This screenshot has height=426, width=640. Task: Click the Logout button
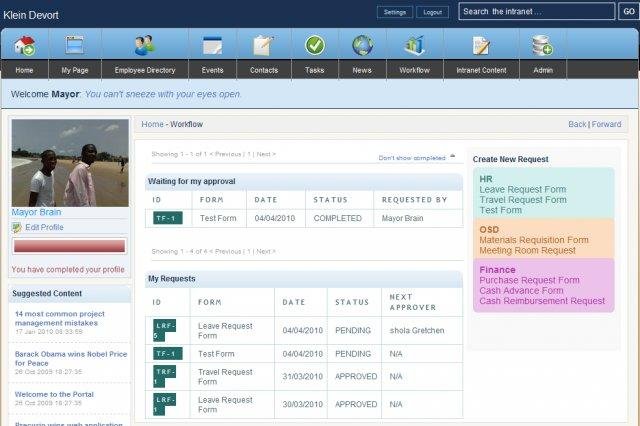click(432, 12)
